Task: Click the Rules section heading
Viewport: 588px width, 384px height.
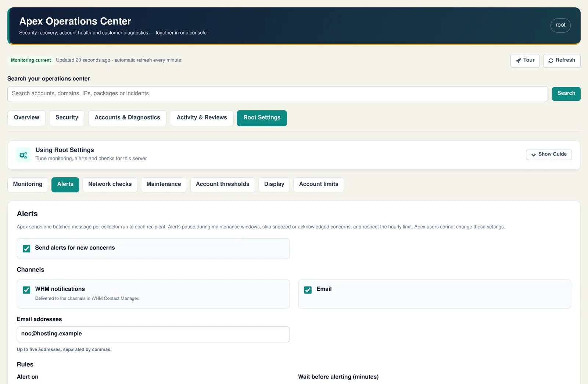Action: pos(25,365)
